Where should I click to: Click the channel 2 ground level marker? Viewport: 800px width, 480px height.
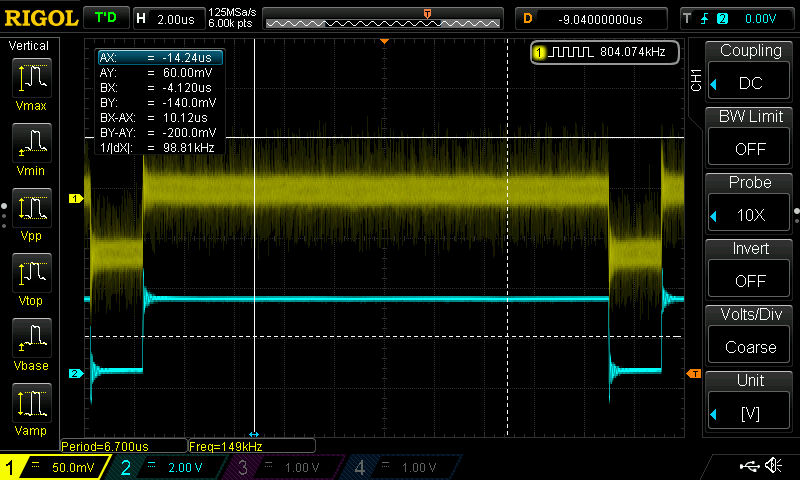pos(76,373)
